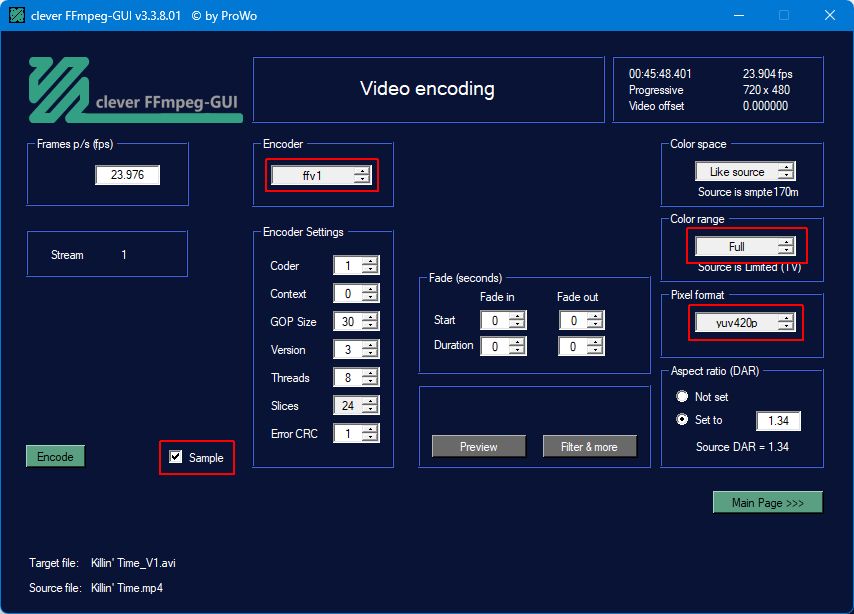Click the source file name Killin' Time.mp4

point(127,588)
